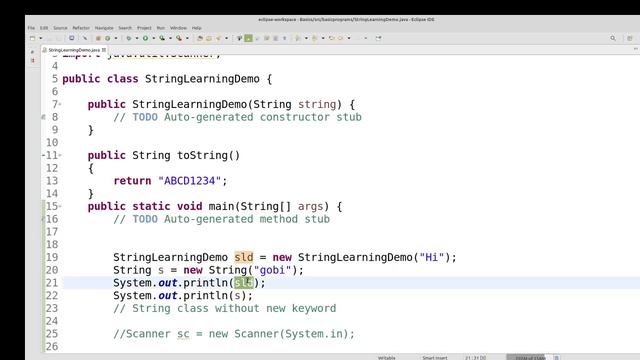Open the File menu
The height and width of the screenshot is (360, 640).
click(x=31, y=28)
